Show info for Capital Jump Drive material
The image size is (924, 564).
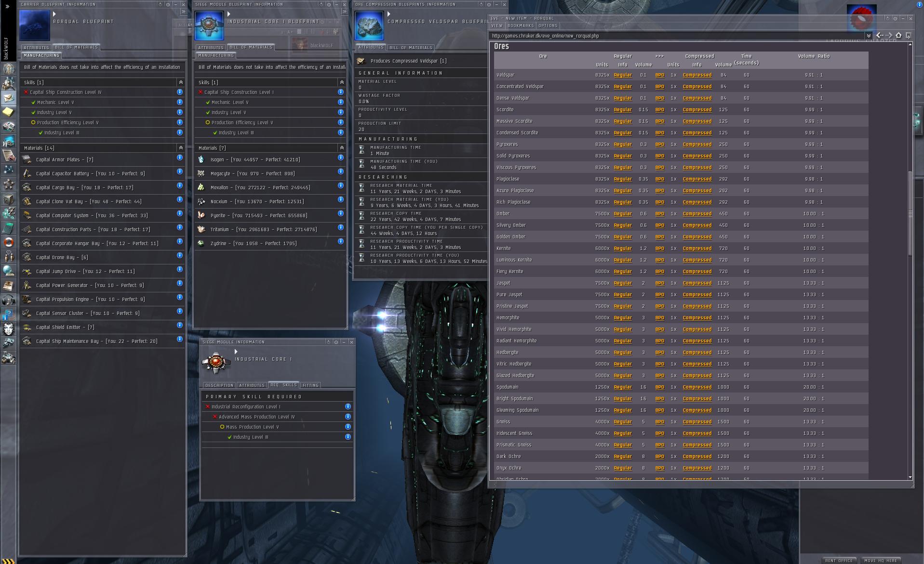[180, 269]
